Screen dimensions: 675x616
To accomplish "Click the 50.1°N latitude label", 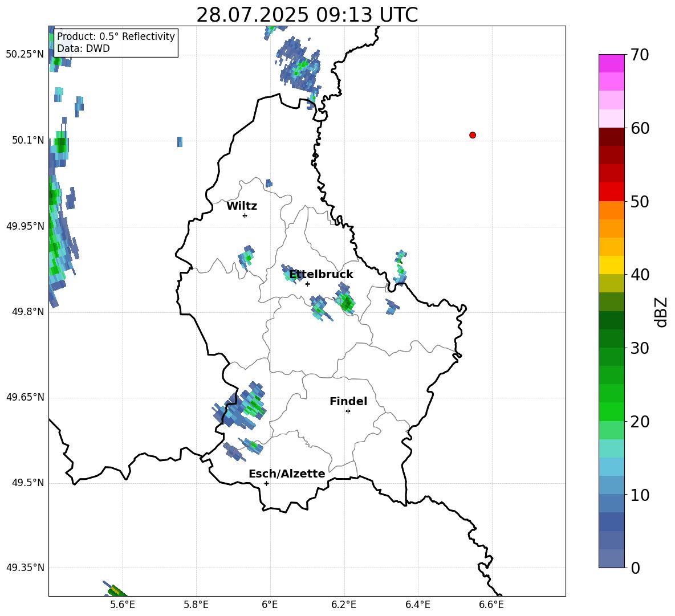I will tap(28, 140).
